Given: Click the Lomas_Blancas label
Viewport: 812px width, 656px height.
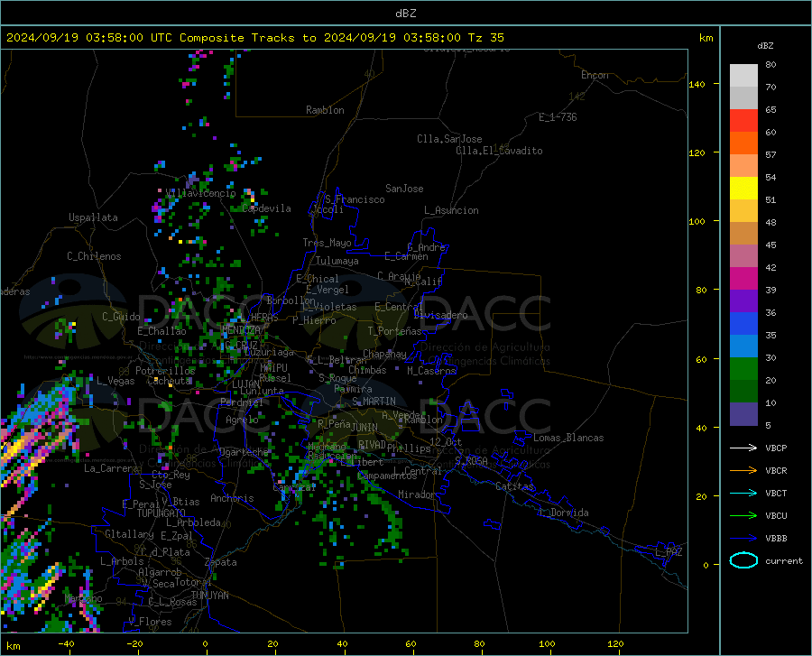Looking at the screenshot, I should [568, 438].
